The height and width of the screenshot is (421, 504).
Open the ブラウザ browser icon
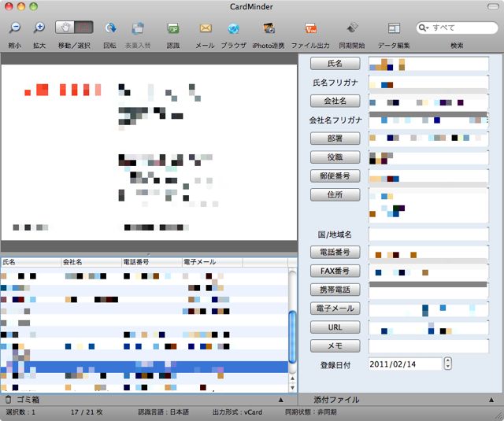(x=233, y=28)
